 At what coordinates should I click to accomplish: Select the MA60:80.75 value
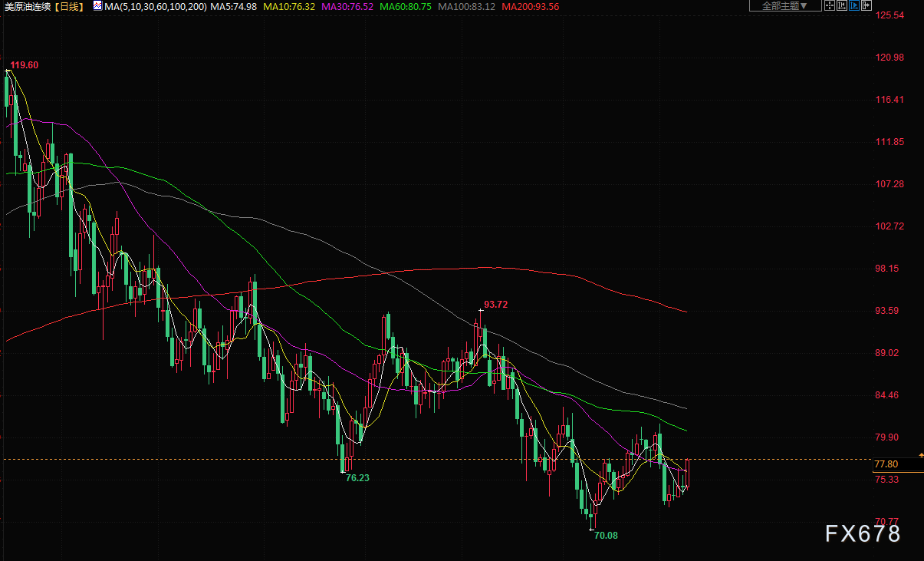[x=405, y=6]
